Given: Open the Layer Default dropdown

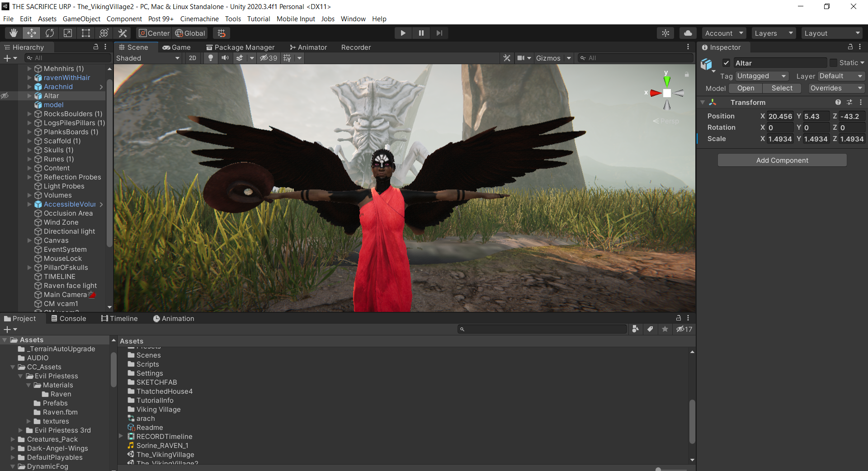Looking at the screenshot, I should [x=841, y=76].
